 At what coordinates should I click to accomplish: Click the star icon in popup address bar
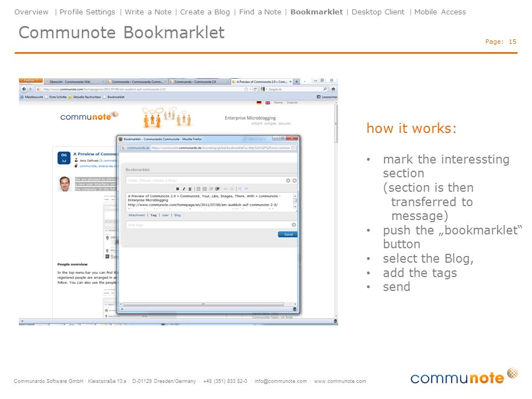293,148
